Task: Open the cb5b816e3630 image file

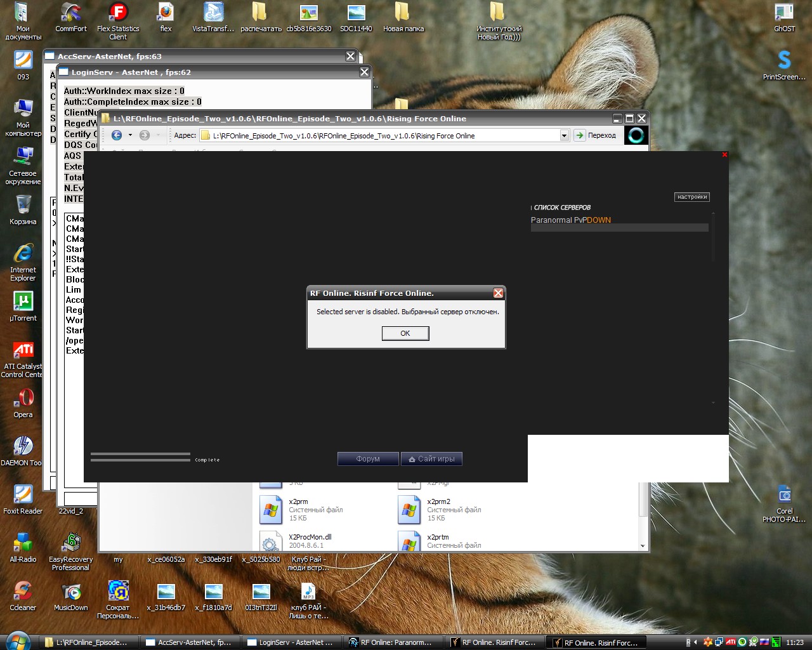Action: coord(309,17)
